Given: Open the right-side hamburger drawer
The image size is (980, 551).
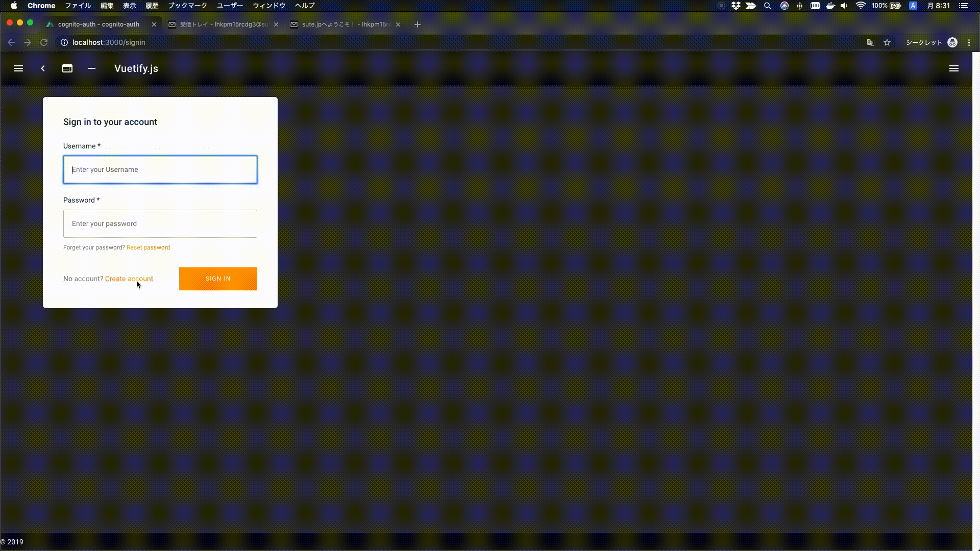Looking at the screenshot, I should 953,68.
